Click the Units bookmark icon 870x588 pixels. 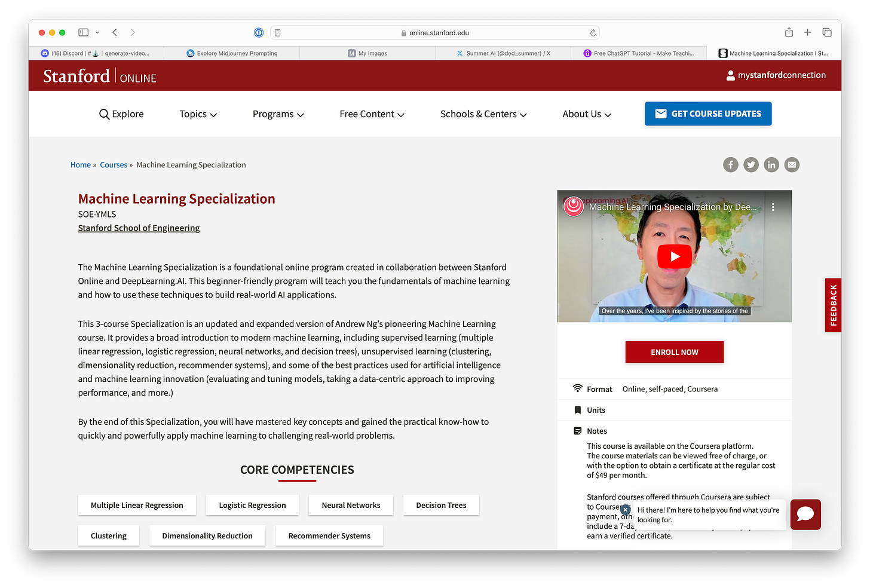tap(577, 410)
